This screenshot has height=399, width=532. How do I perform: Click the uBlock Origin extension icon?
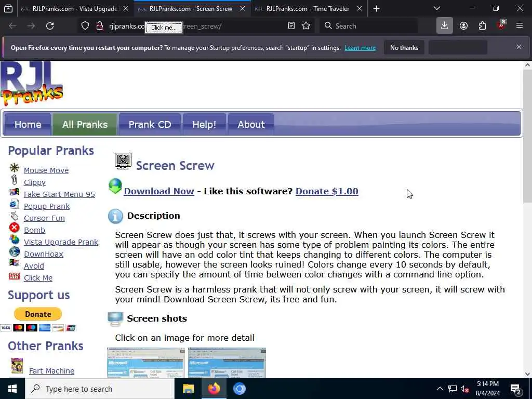501,25
